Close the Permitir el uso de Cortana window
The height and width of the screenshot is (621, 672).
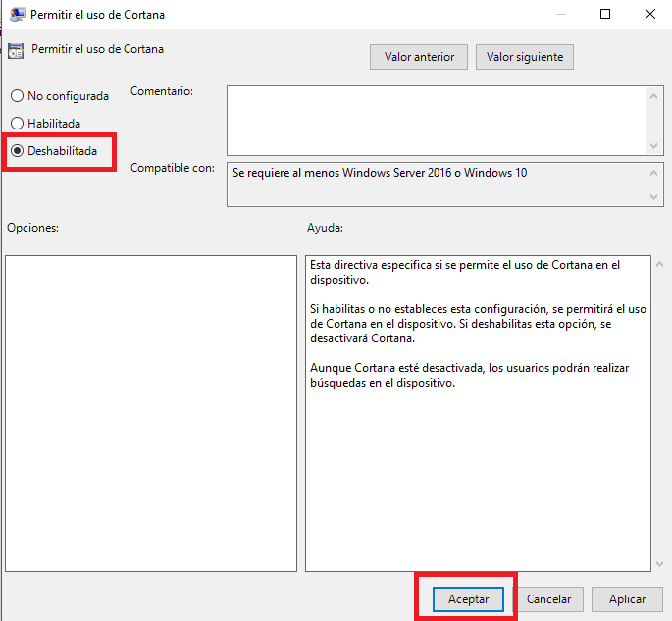(650, 14)
